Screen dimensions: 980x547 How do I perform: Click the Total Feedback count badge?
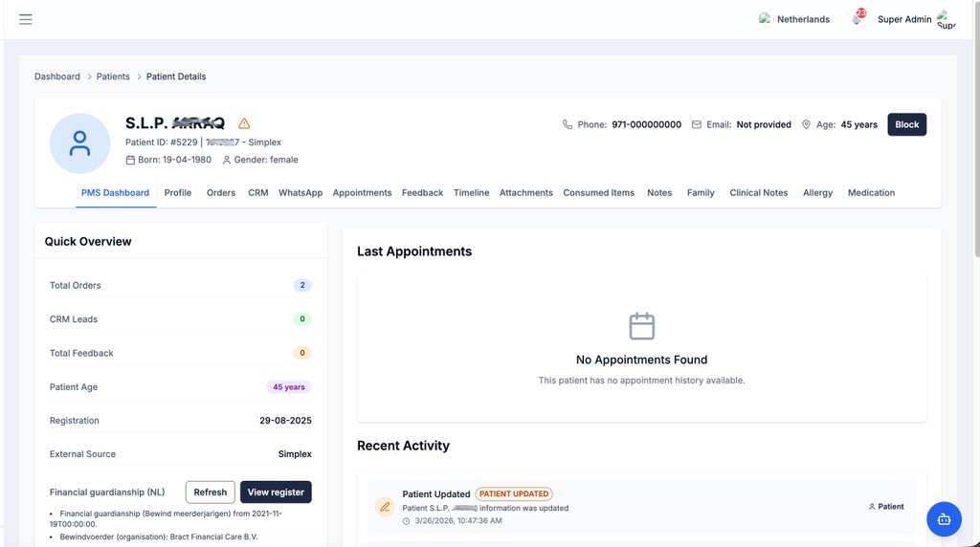coord(302,353)
